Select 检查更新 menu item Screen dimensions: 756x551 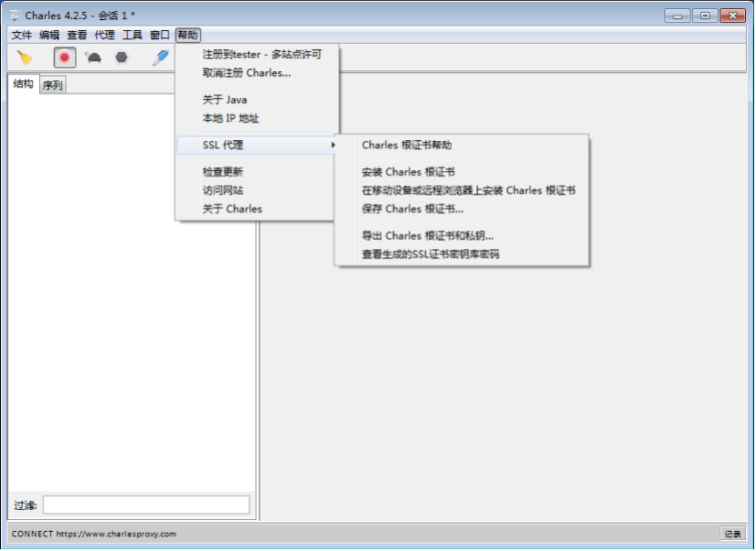pyautogui.click(x=255, y=172)
